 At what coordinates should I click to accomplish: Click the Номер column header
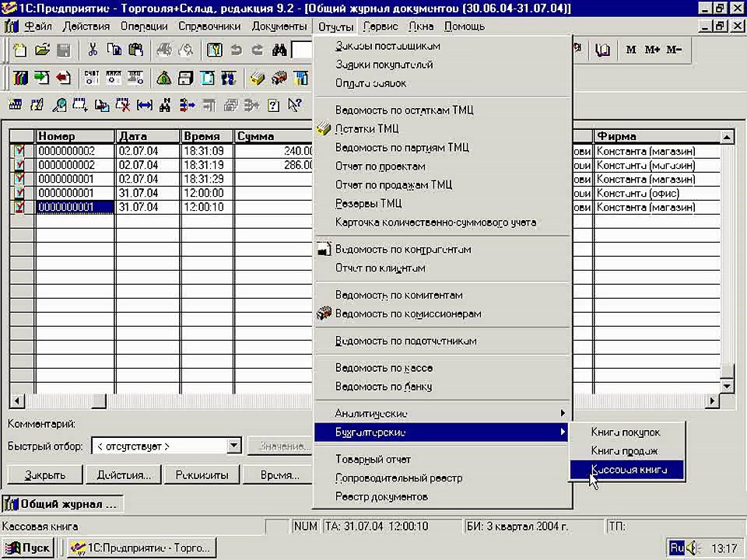click(75, 137)
